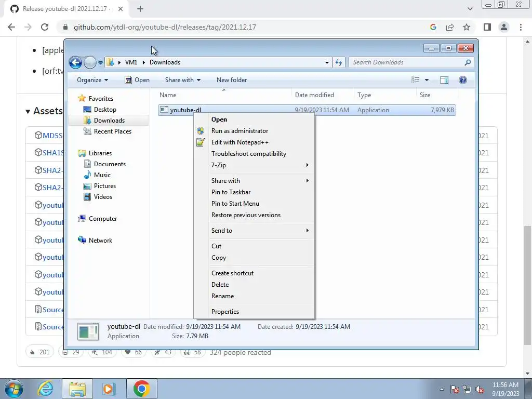Screen dimensions: 532x399
Task: Click Windows Start orb
Action: 14,389
